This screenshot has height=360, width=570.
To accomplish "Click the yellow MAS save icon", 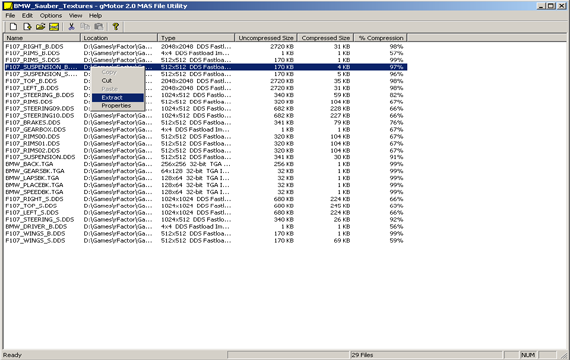I will pos(54,27).
